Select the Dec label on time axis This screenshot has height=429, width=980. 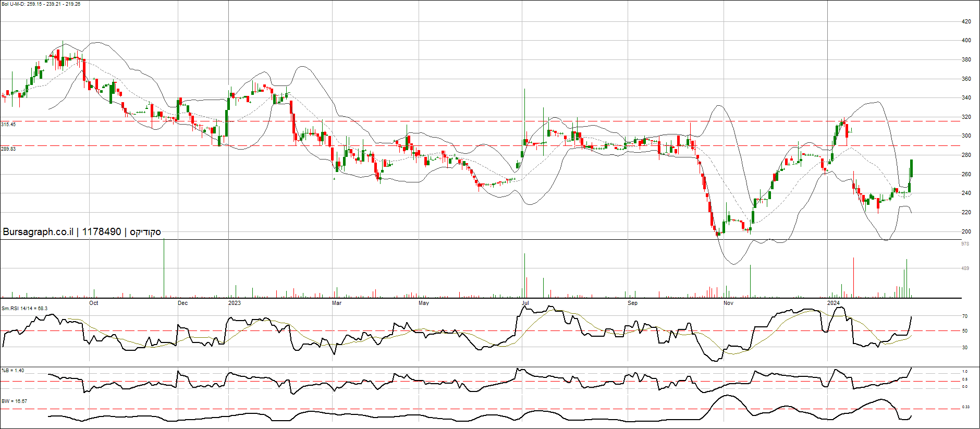coord(182,303)
